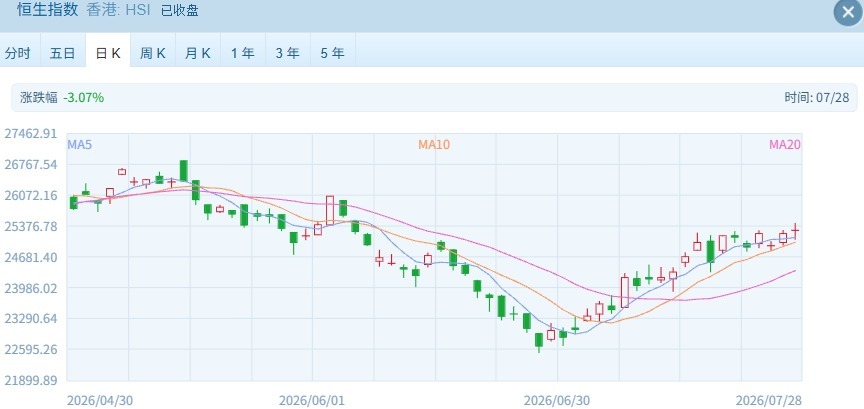Click the 时间: 07/28 label
Screen dimensions: 864x409
click(x=817, y=98)
